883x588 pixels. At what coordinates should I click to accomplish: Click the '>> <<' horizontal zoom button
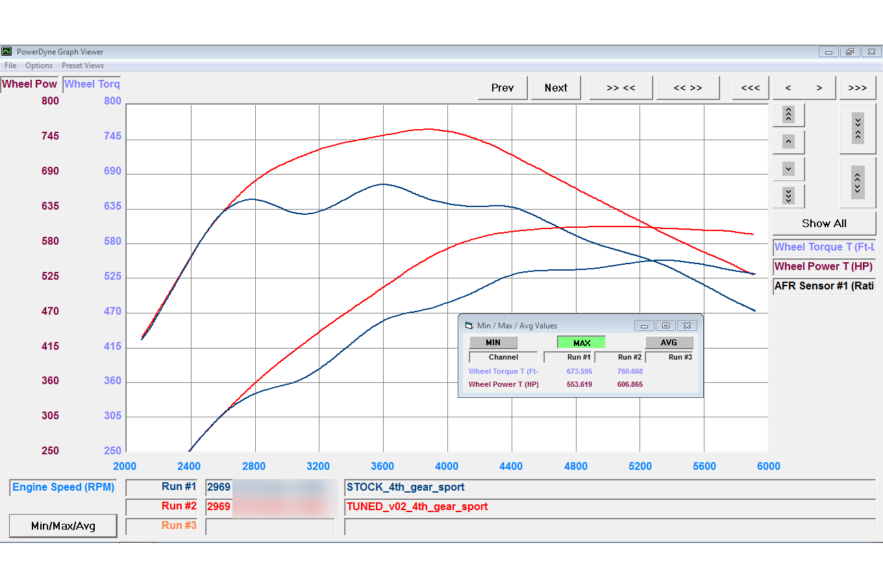tap(621, 88)
